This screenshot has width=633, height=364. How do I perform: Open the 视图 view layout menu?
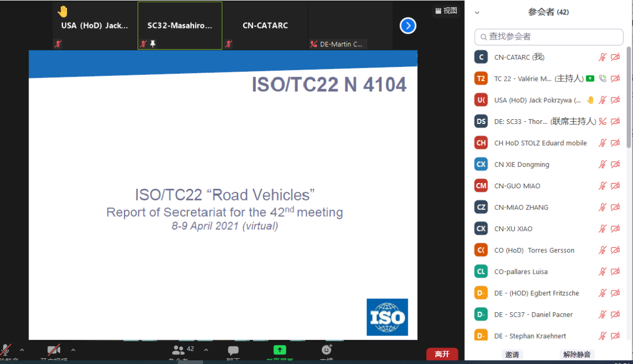coord(446,11)
